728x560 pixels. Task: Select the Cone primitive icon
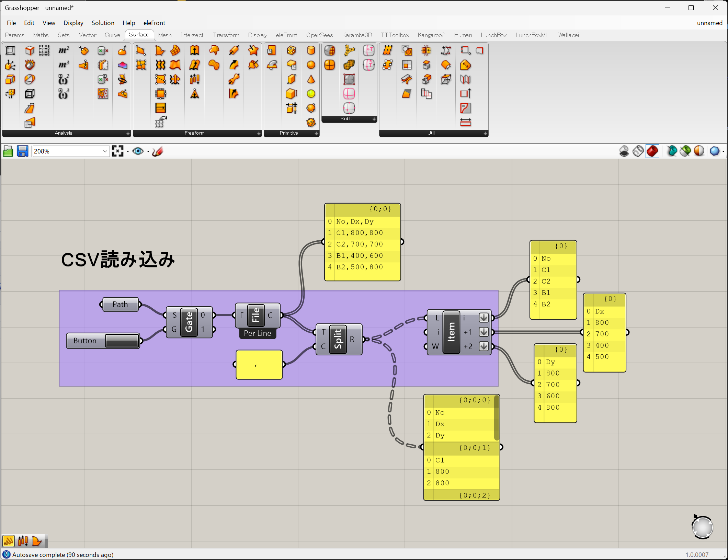click(x=311, y=79)
